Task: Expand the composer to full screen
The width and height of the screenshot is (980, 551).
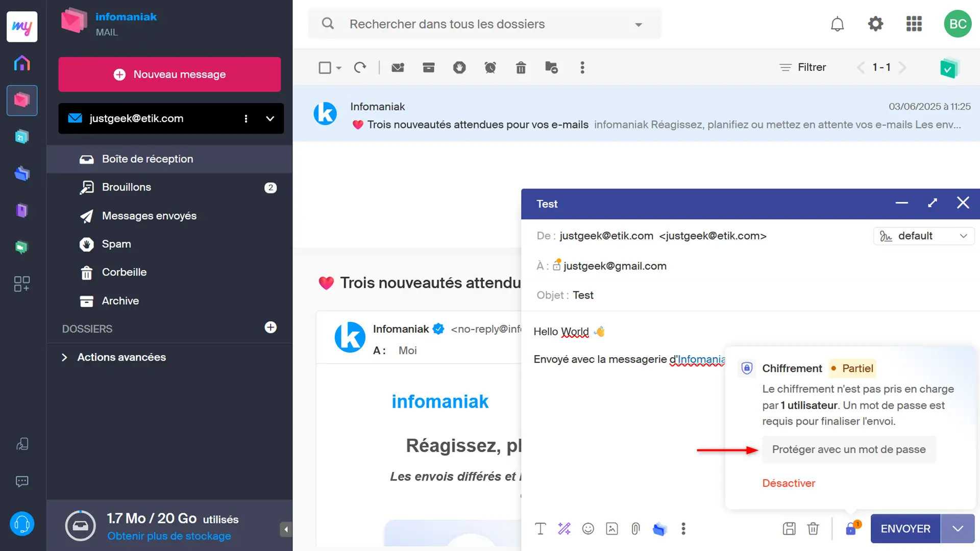Action: tap(933, 203)
